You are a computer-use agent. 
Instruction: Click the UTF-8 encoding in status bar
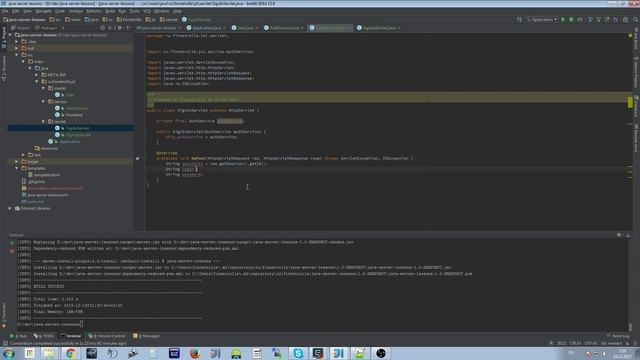coord(591,343)
